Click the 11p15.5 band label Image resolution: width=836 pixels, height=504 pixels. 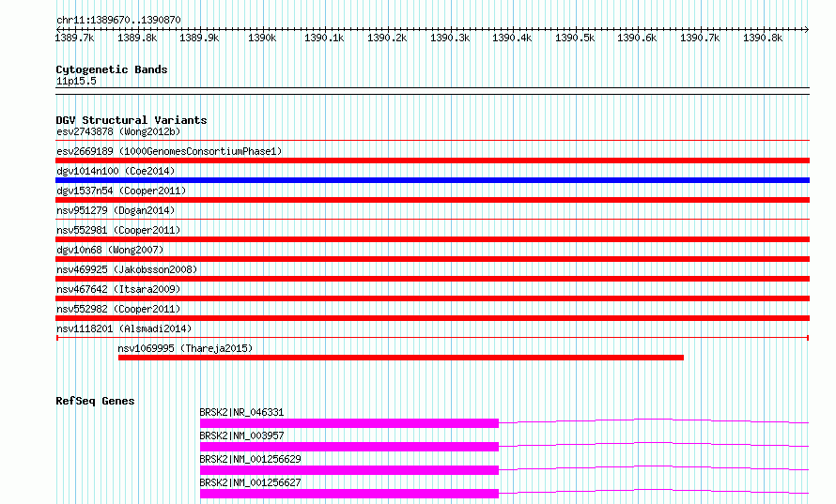pos(76,81)
